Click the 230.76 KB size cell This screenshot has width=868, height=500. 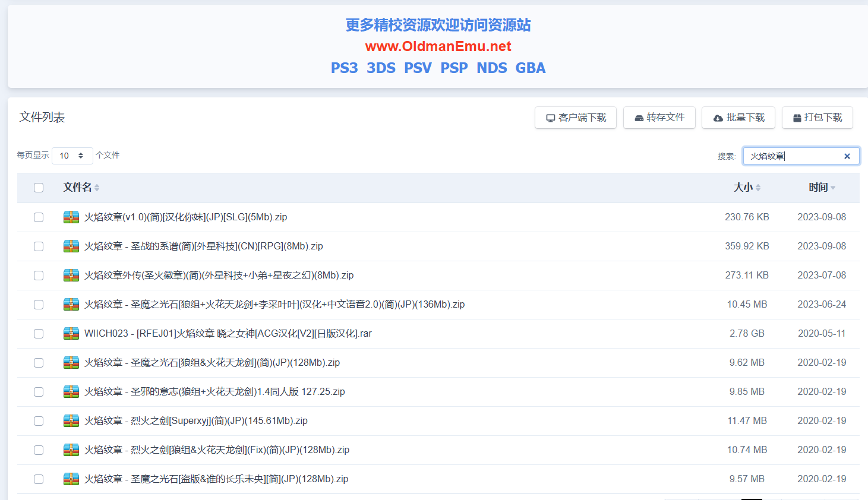747,217
